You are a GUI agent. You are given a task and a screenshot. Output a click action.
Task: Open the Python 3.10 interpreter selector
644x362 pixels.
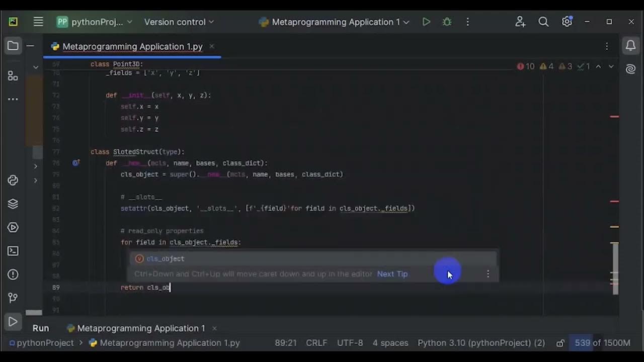(x=481, y=343)
